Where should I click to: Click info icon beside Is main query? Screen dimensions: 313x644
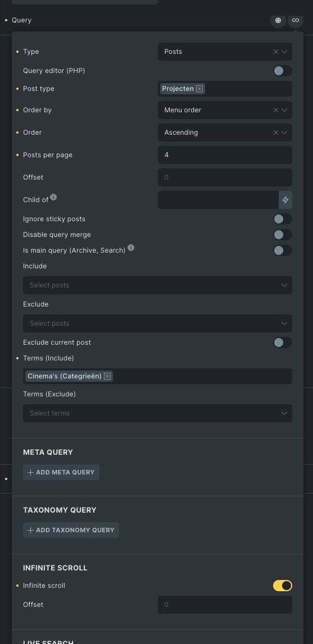[x=131, y=248]
